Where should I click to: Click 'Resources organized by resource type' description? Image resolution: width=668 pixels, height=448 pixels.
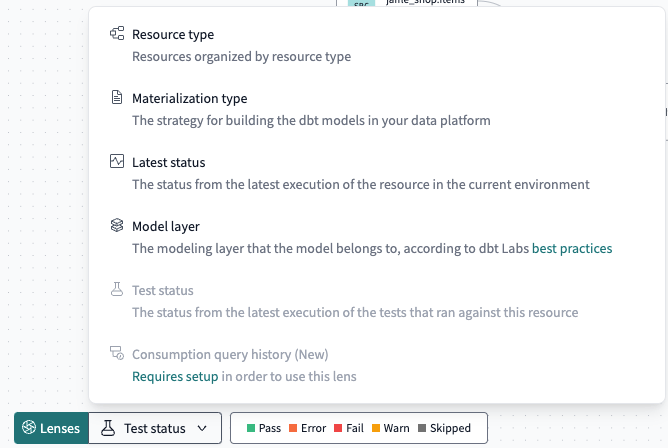pyautogui.click(x=242, y=57)
